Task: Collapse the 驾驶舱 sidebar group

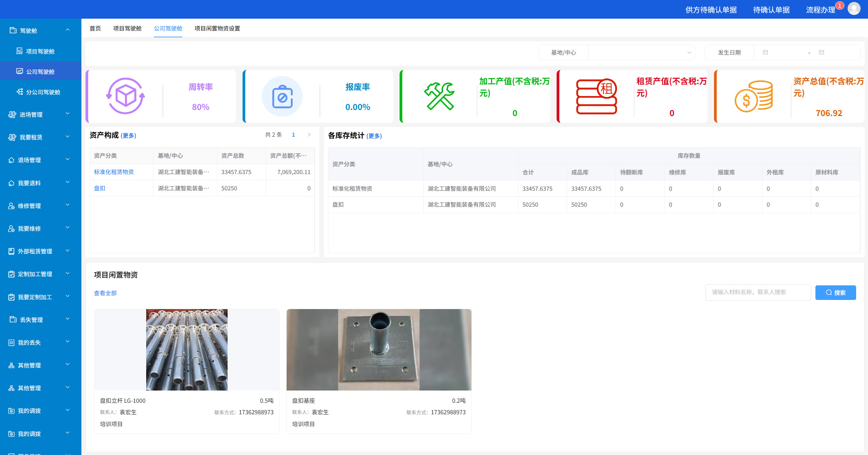Action: [67, 30]
